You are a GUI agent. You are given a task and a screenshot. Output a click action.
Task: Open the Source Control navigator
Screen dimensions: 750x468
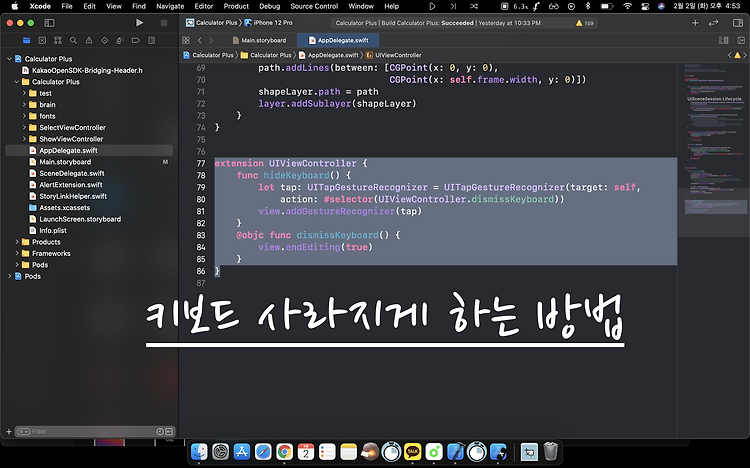42,41
